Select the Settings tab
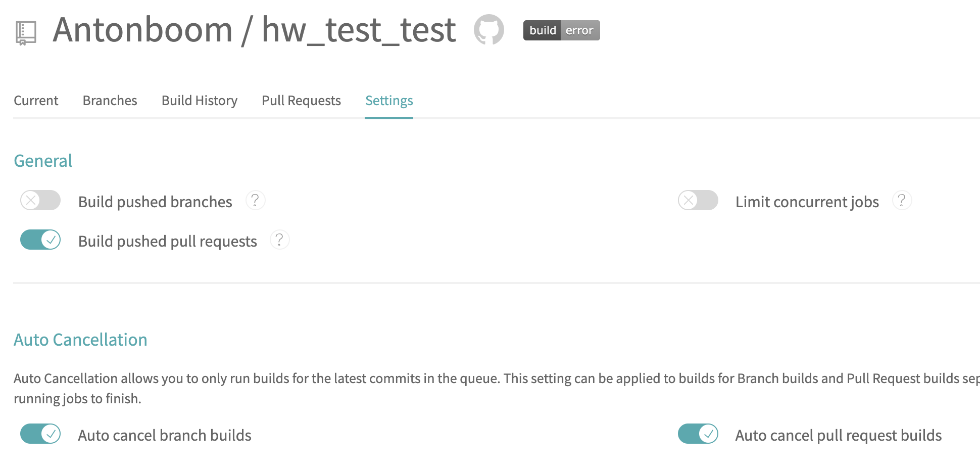The image size is (980, 470). (389, 101)
